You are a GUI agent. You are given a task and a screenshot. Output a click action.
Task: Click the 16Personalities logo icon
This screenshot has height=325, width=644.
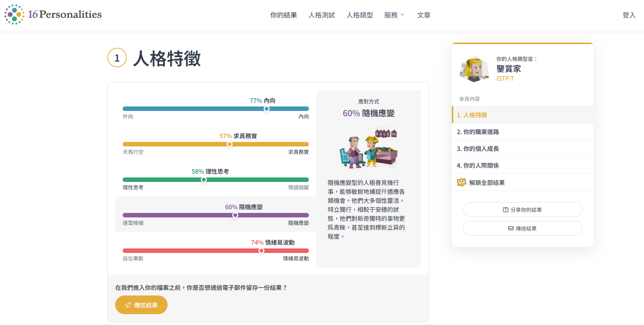(x=14, y=15)
